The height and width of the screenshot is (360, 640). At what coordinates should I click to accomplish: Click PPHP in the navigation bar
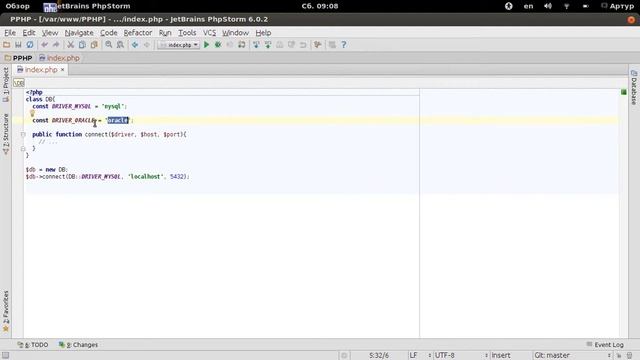tap(18, 58)
